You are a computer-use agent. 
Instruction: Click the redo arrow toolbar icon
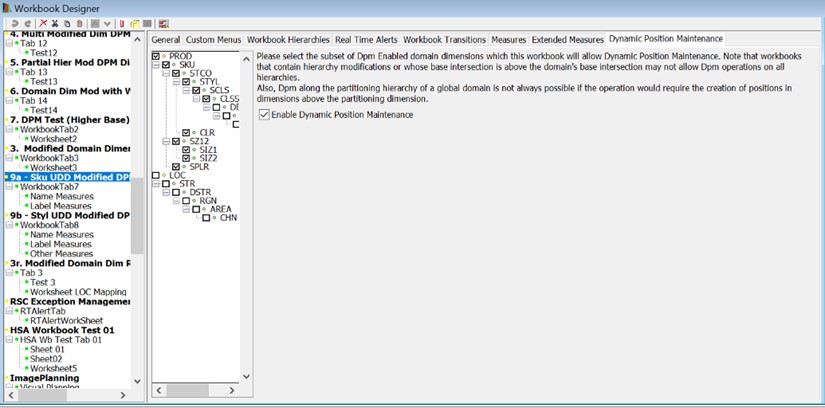(28, 24)
